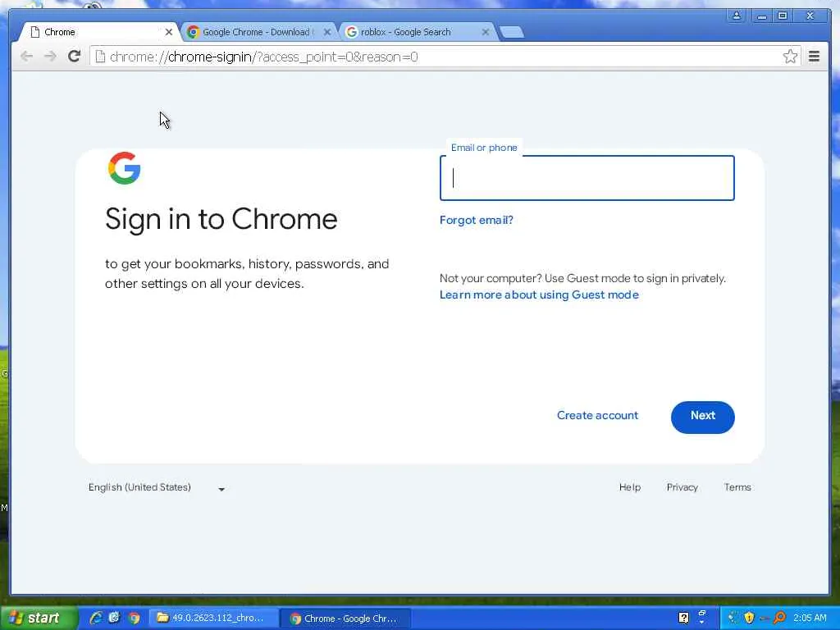
Task: Click the Create account link
Action: coord(597,416)
